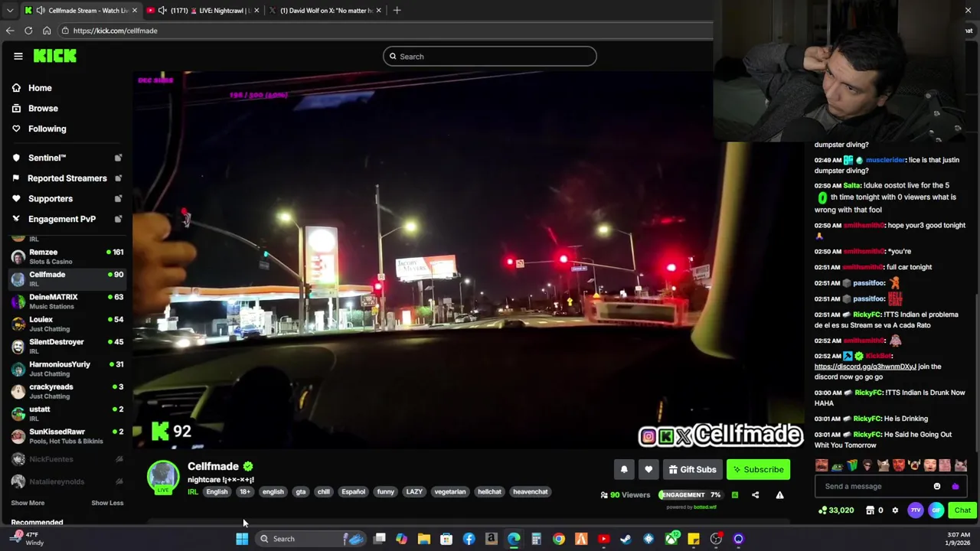Open Remzee channel in sidebar
This screenshot has width=980, height=551.
[x=67, y=256]
